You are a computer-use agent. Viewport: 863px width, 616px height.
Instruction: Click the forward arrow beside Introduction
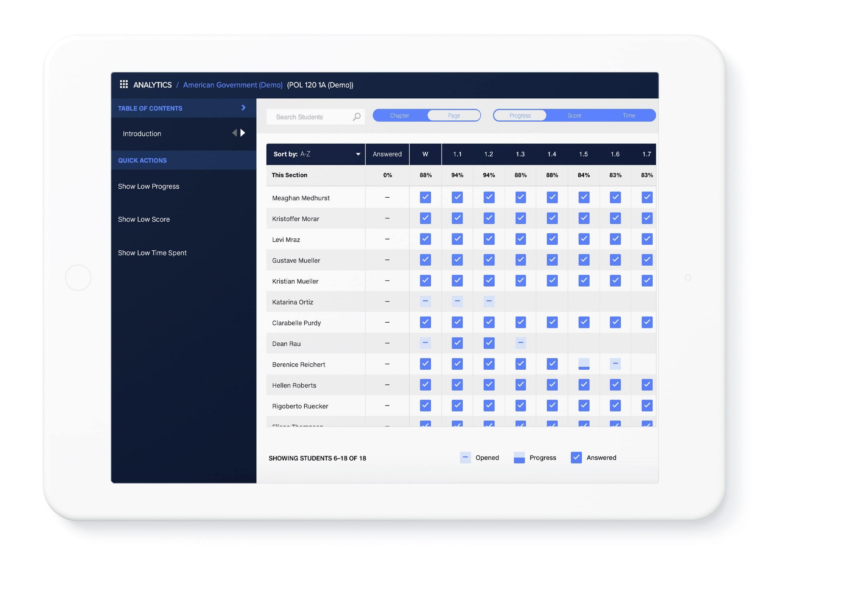[x=242, y=133]
